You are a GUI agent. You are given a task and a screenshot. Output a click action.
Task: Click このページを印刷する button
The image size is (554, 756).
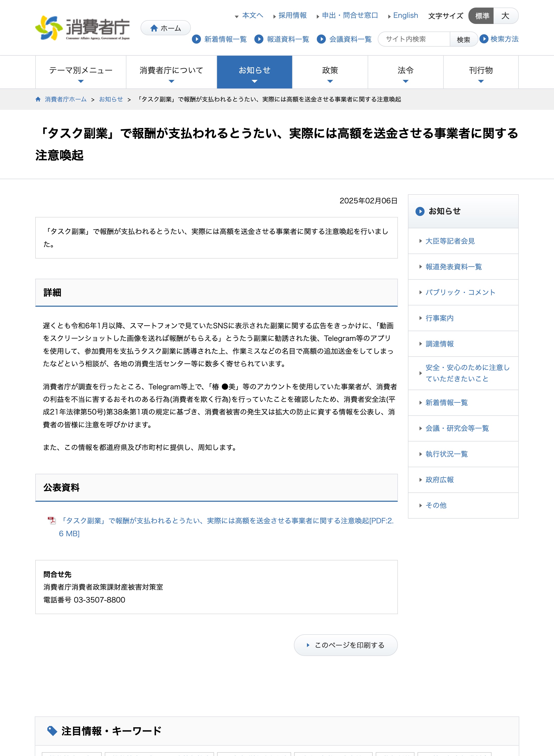pos(346,645)
